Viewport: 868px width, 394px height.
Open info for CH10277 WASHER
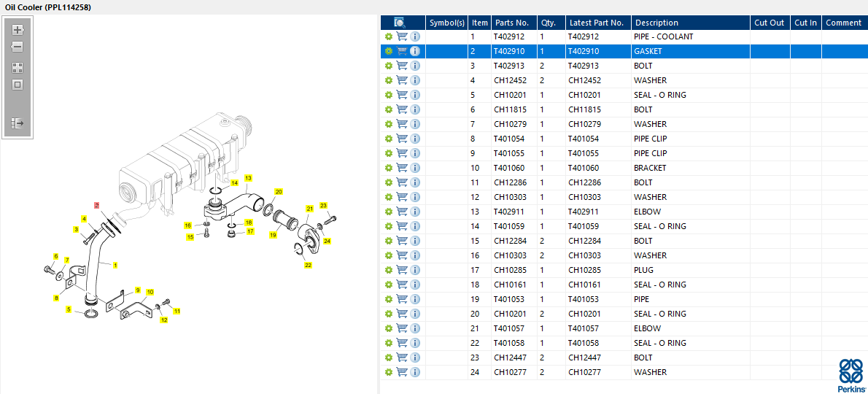point(415,372)
